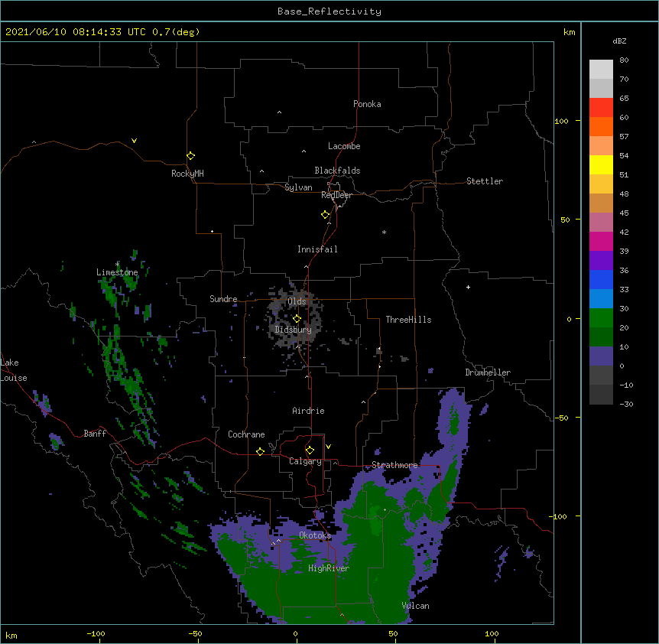The image size is (659, 644).
Task: Select the slate purple 0–10 dBZ swatch
Action: click(x=601, y=356)
